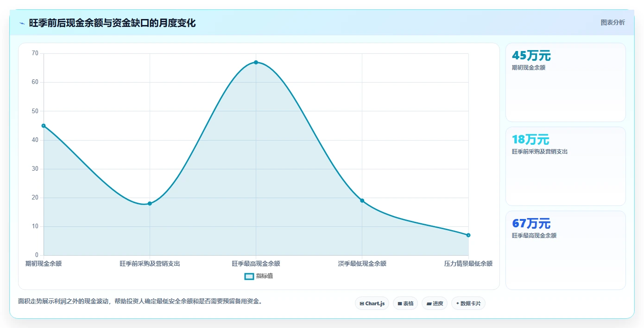Image resolution: width=644 pixels, height=328 pixels.
Task: Click the peak data point at 旺季最高现金余额
Action: point(256,62)
